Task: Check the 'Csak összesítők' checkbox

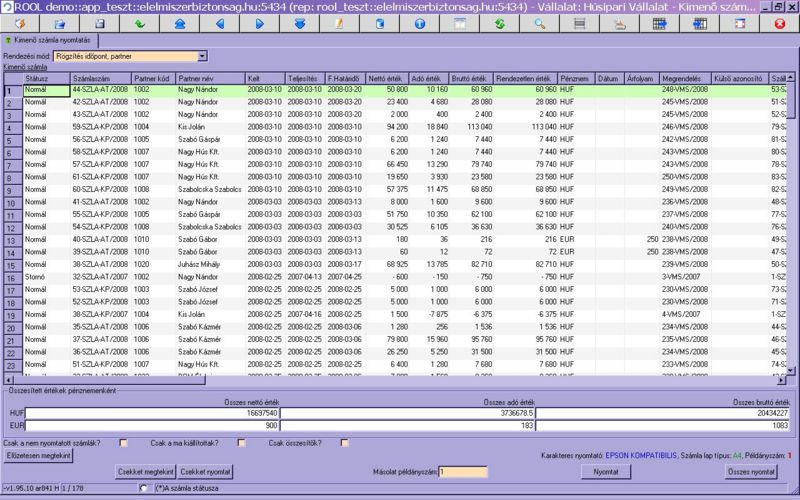Action: tap(345, 443)
